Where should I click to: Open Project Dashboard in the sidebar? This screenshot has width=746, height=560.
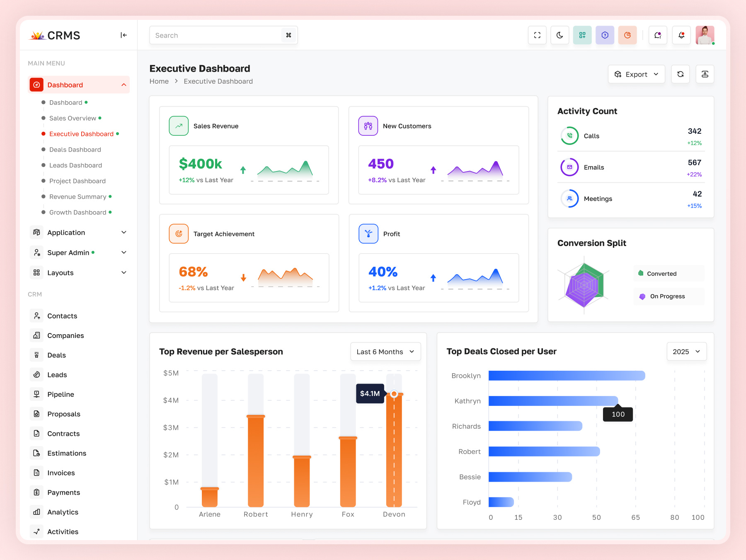tap(77, 181)
